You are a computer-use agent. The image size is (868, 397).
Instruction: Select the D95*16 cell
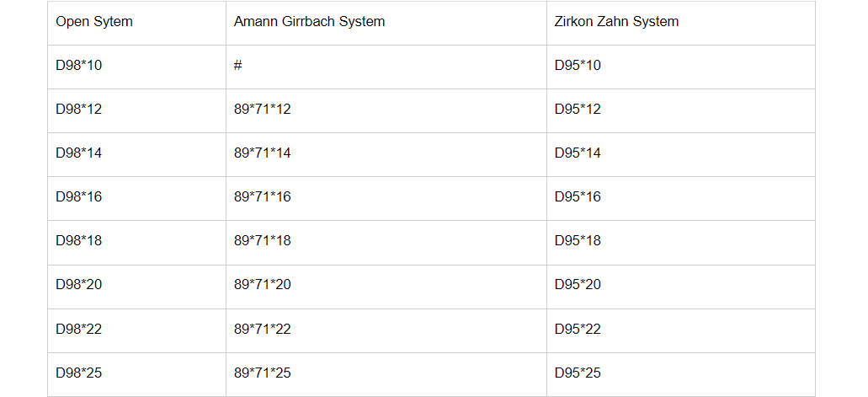(x=578, y=197)
